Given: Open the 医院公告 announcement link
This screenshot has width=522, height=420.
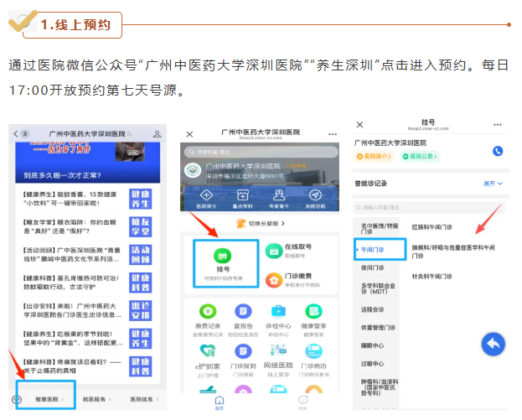Looking at the screenshot, I should pos(420,157).
